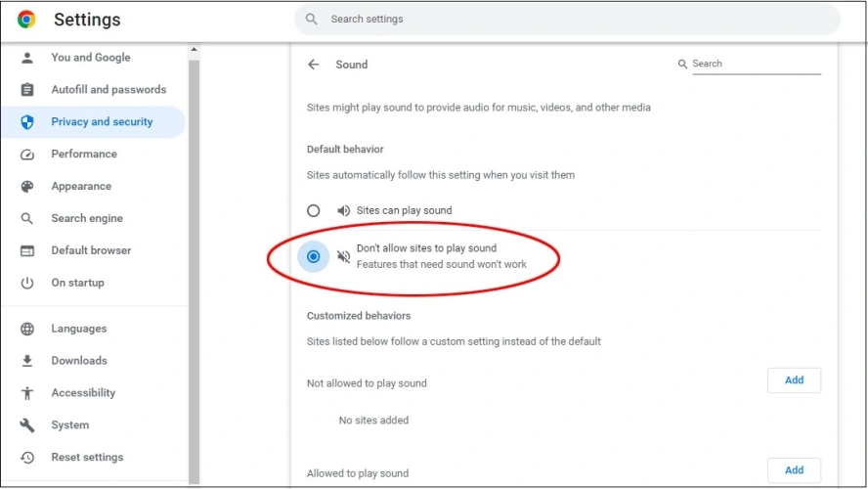Select Don't allow sites to play sound
The height and width of the screenshot is (489, 868).
click(314, 256)
